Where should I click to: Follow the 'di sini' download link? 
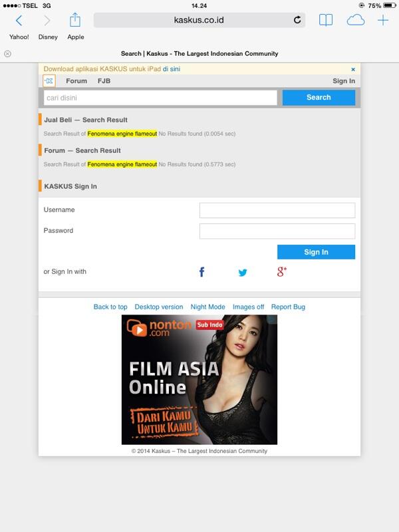click(x=172, y=69)
